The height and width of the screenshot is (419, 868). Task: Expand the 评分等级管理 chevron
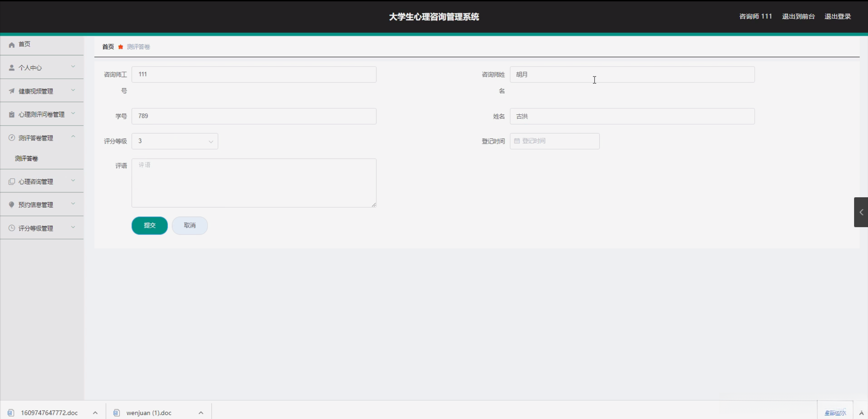pyautogui.click(x=73, y=227)
